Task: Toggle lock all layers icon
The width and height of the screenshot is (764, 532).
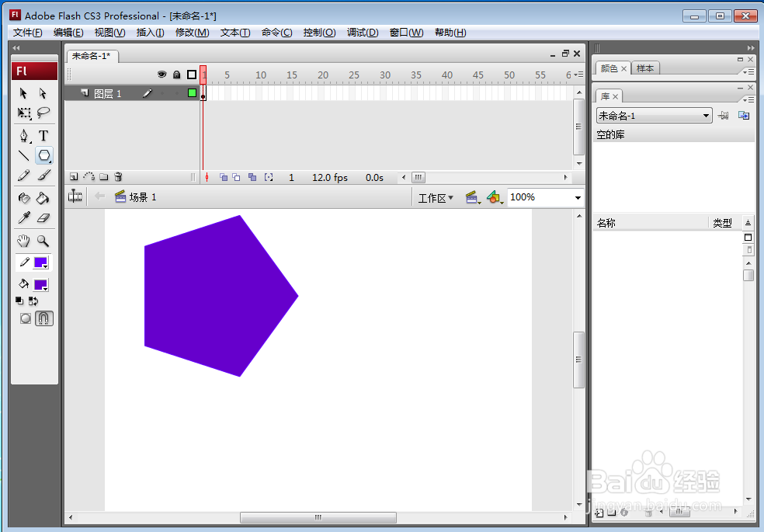Action: click(x=177, y=75)
